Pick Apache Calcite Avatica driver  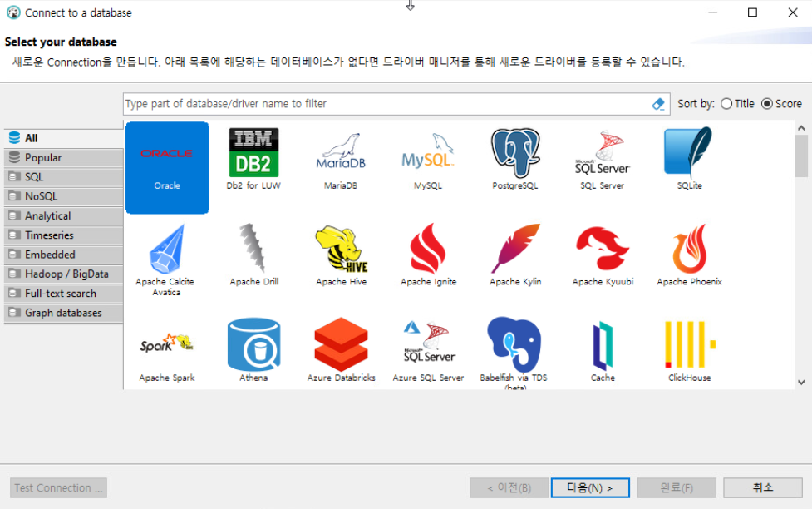(166, 260)
